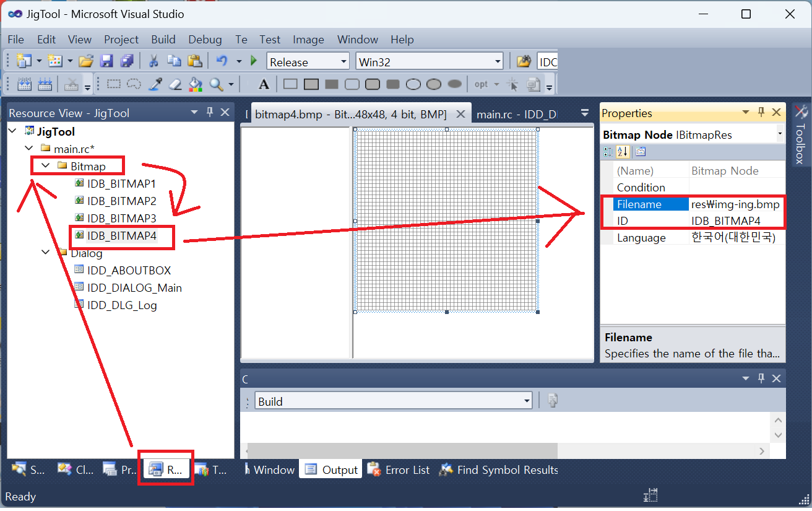The height and width of the screenshot is (511, 812).
Task: Start debugging with the green play icon
Action: click(253, 61)
